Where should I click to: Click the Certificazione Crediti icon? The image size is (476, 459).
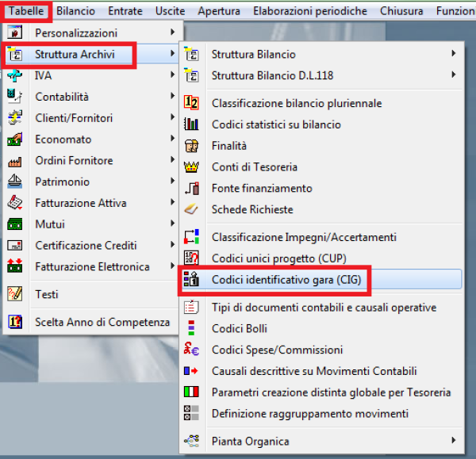[x=14, y=245]
